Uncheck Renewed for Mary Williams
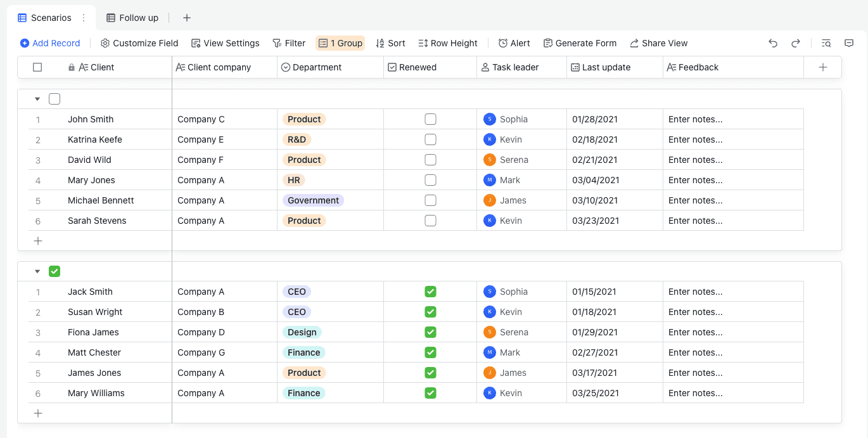Viewport: 868px width, 438px height. (x=430, y=393)
